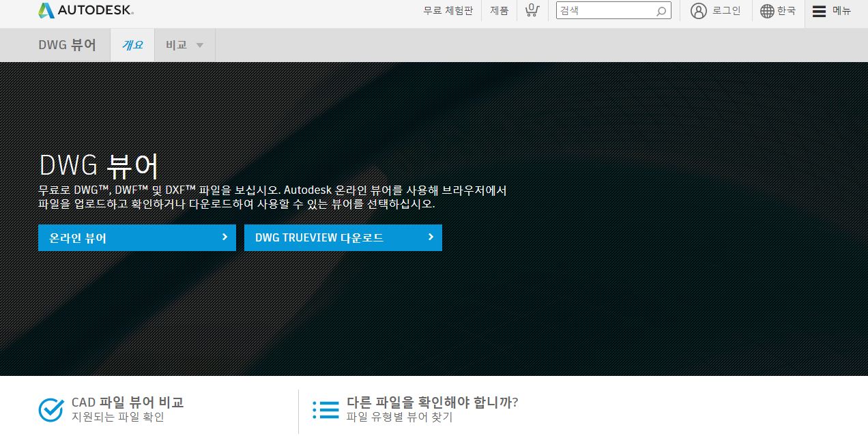Click arrow on DWG TRUEVIEW button

coord(431,237)
